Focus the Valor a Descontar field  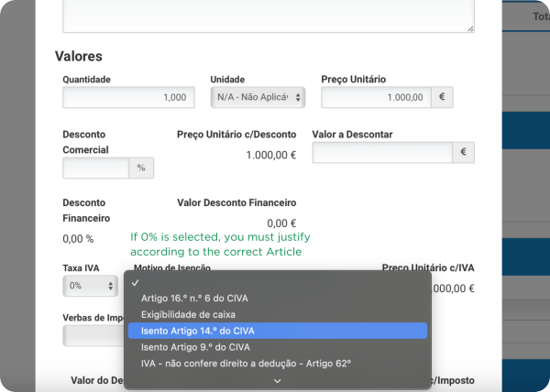(382, 153)
